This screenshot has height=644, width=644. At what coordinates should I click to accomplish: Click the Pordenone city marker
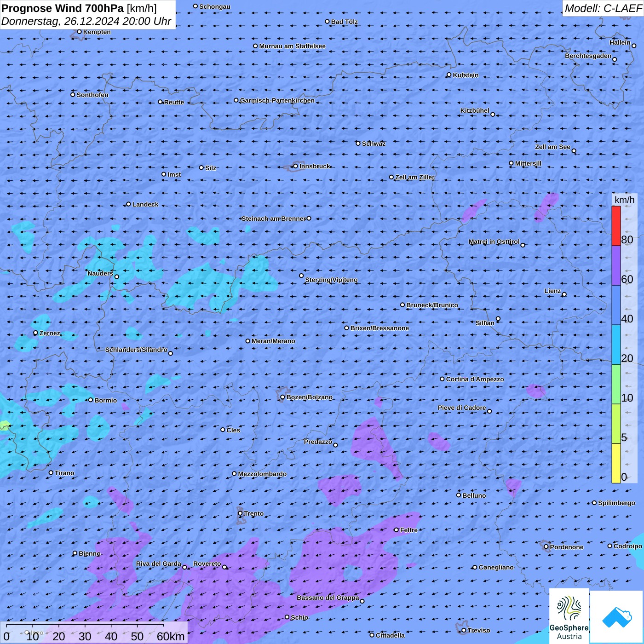546,547
